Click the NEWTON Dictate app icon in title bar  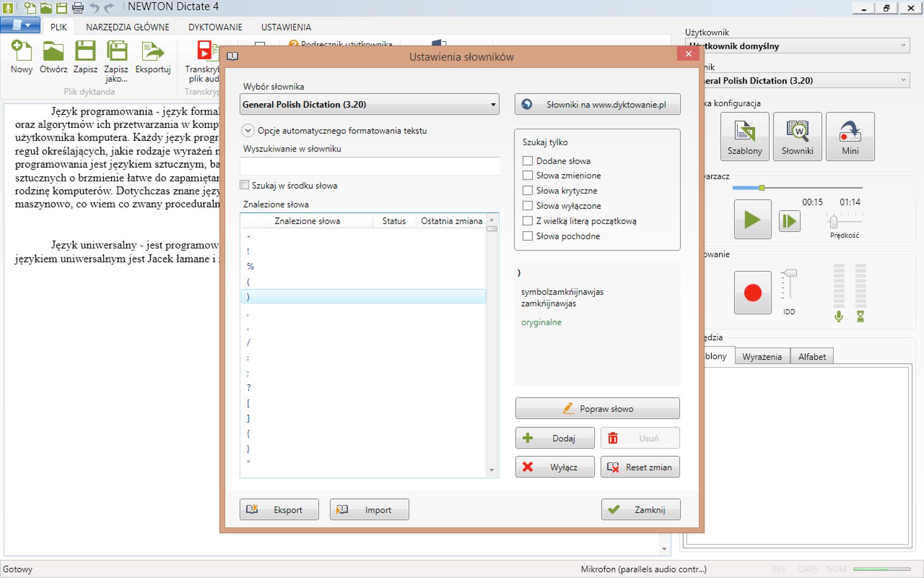point(8,8)
